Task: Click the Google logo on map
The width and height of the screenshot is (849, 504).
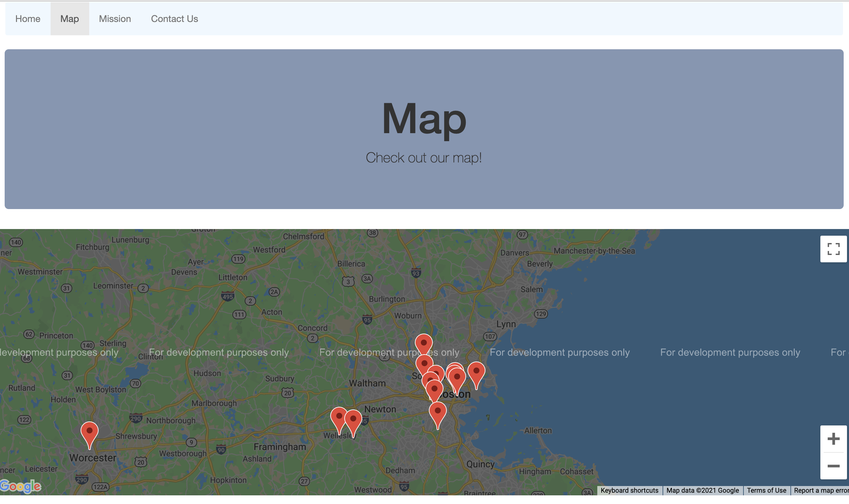Action: click(20, 486)
